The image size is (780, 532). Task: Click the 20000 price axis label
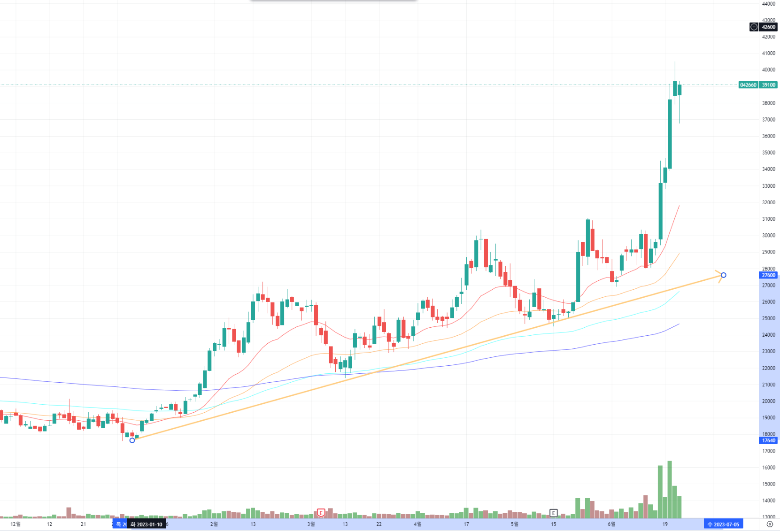click(x=769, y=401)
